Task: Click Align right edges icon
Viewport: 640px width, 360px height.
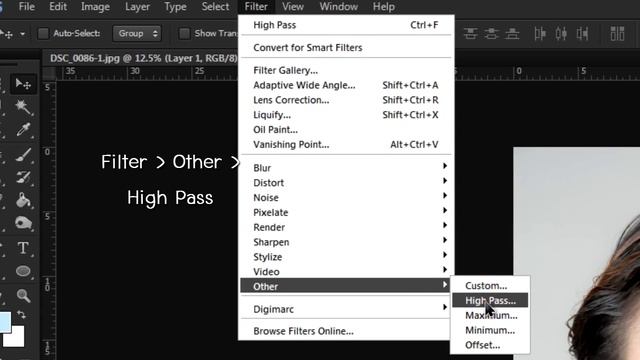Action: 582,33
